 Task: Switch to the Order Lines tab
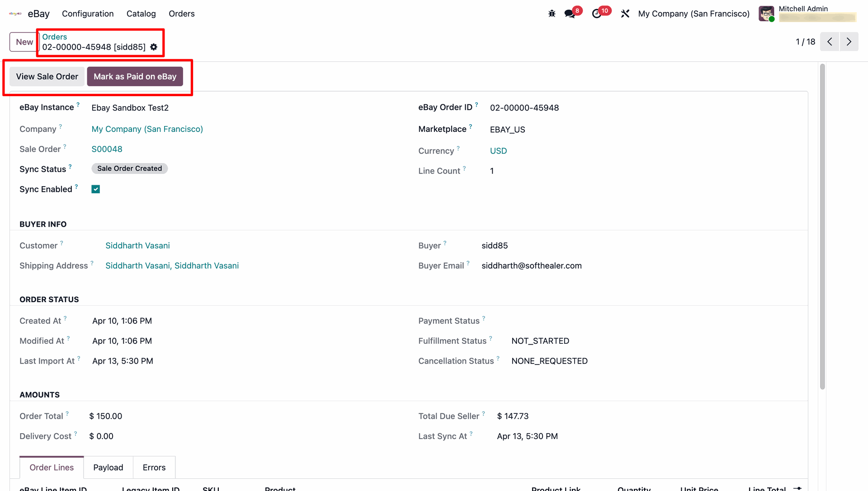52,468
